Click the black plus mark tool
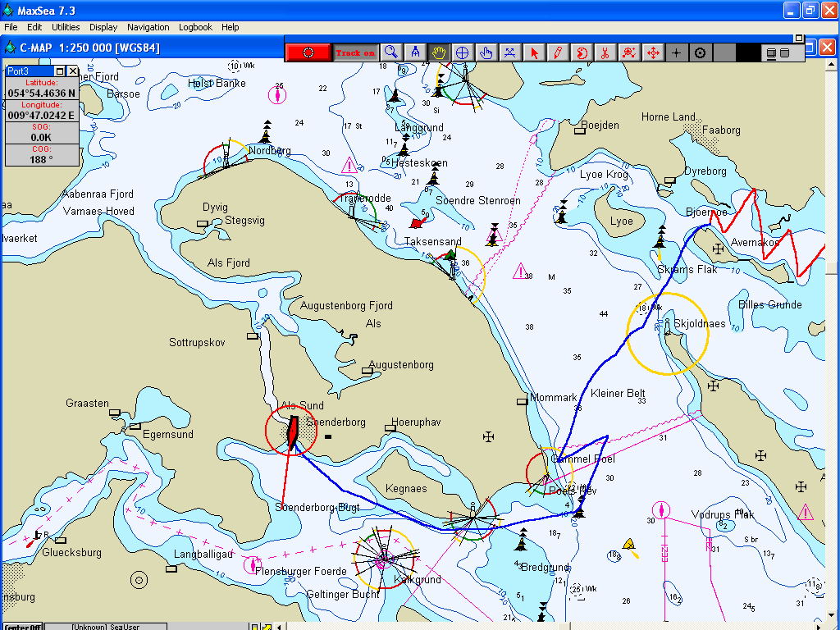 click(x=677, y=52)
